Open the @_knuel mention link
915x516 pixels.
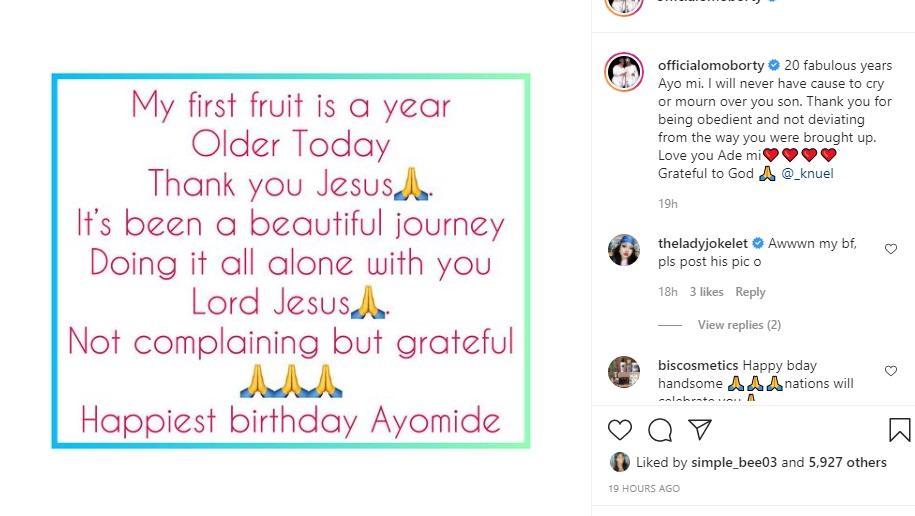(x=807, y=174)
